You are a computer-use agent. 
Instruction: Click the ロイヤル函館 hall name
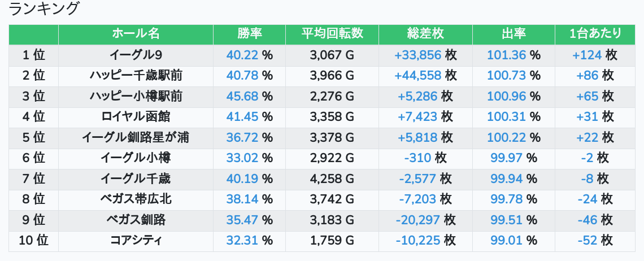point(136,117)
